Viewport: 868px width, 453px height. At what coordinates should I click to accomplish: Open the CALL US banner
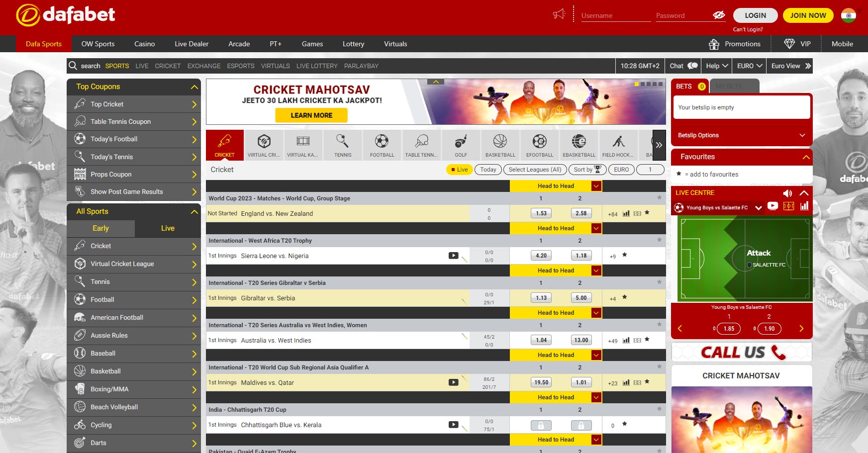[742, 352]
